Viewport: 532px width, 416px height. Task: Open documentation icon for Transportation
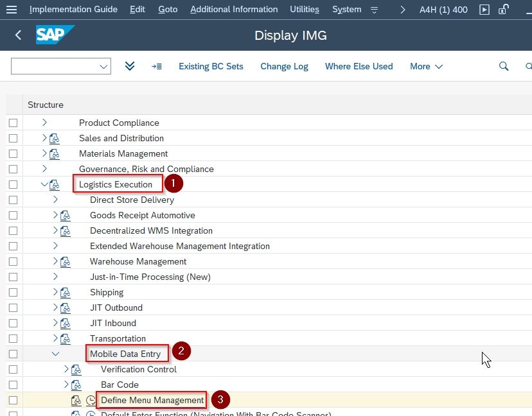pos(66,339)
